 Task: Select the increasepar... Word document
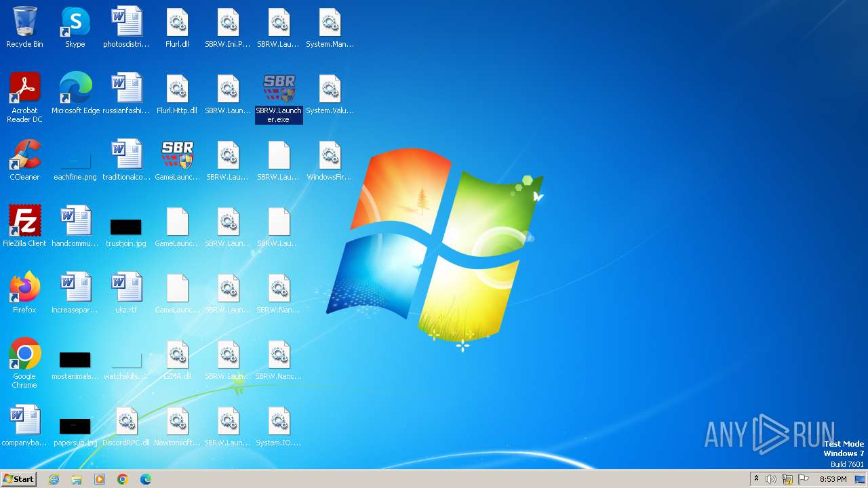coord(75,293)
